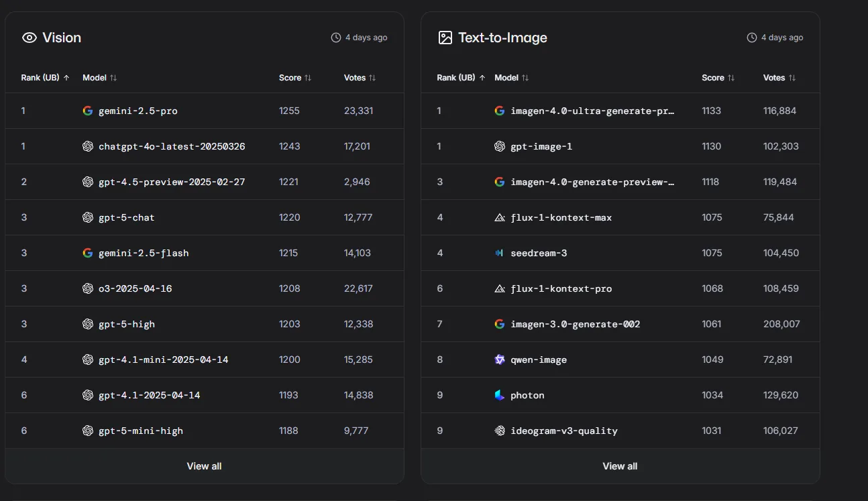Select the gpt-5-mini-high model name
The image size is (868, 501).
(141, 431)
